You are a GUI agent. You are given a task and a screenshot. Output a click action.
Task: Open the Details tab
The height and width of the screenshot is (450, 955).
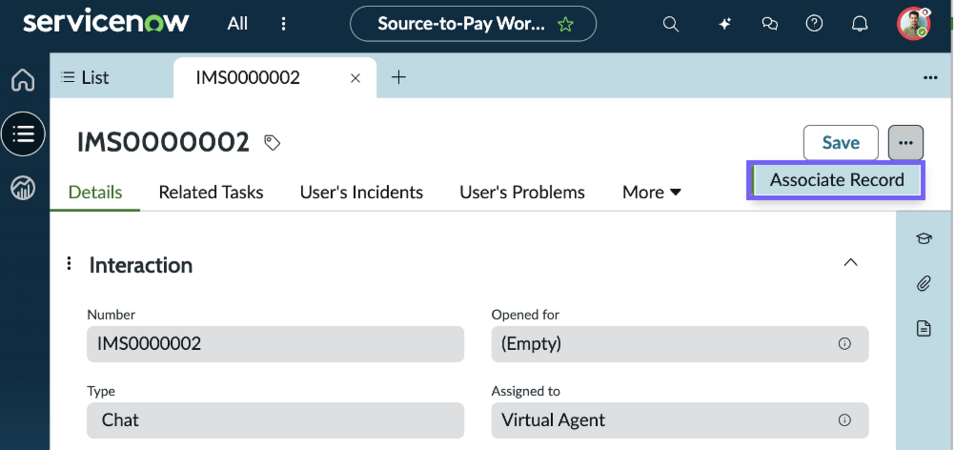pyautogui.click(x=95, y=192)
